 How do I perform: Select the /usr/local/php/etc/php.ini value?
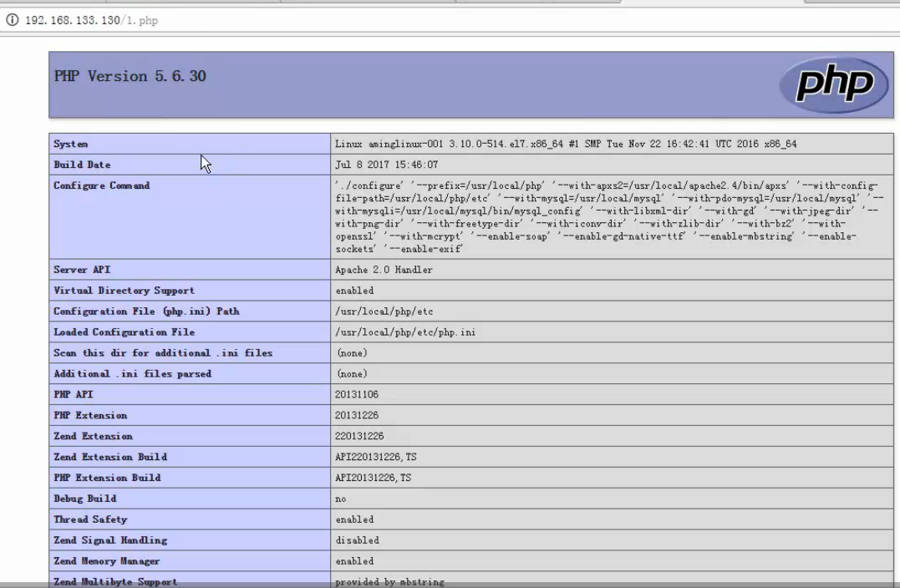click(406, 332)
